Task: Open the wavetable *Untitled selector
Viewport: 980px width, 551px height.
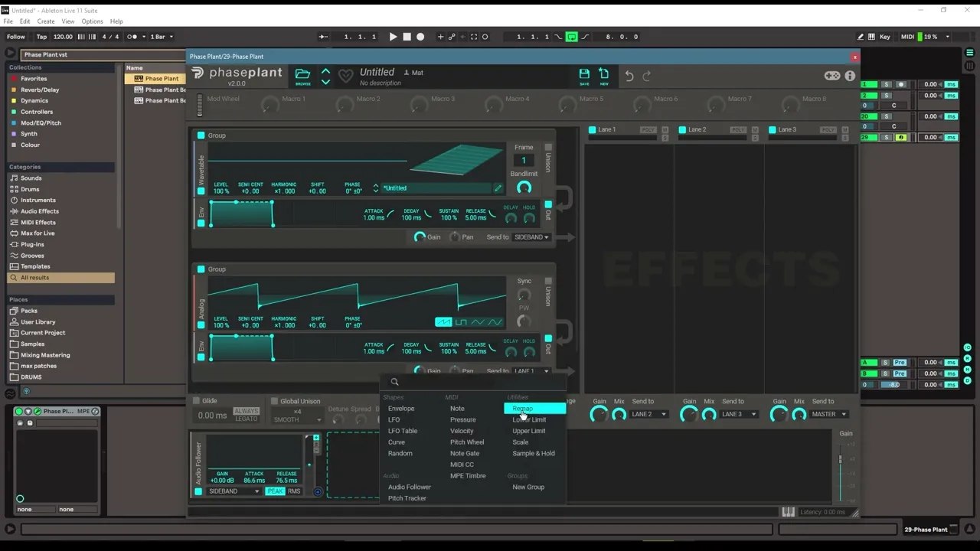Action: point(436,188)
